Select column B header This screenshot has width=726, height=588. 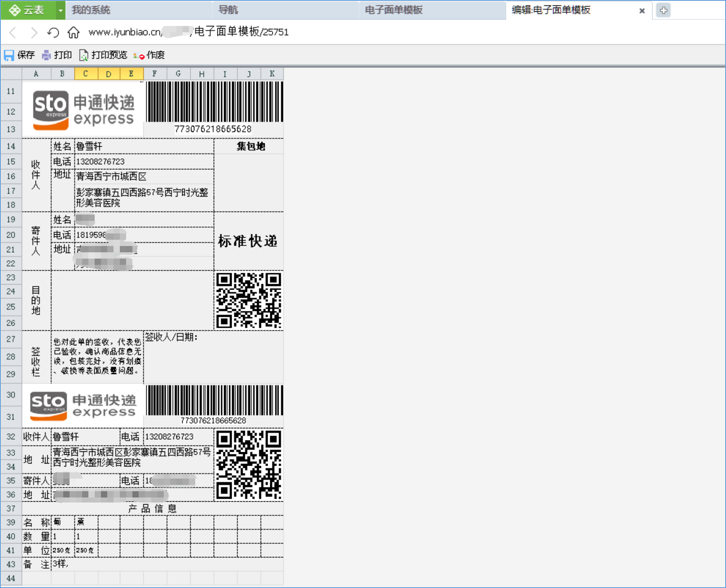point(62,74)
